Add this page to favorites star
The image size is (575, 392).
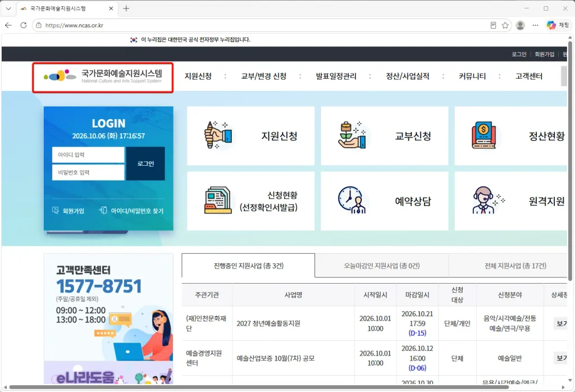coord(505,25)
